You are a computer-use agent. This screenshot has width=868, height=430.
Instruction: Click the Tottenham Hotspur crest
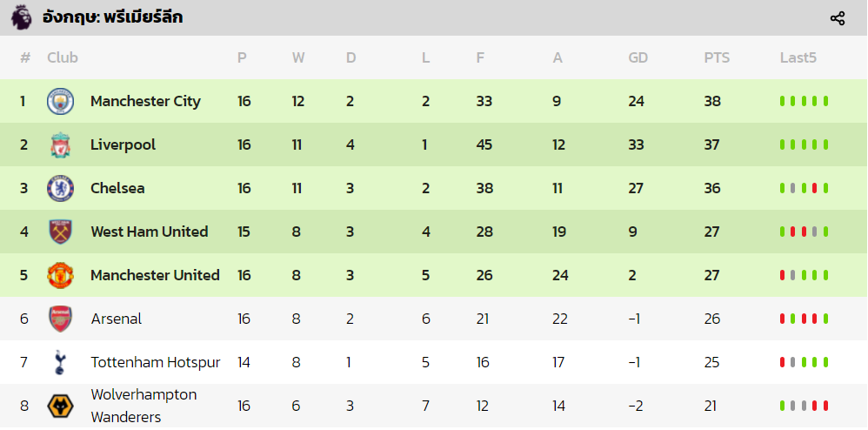pos(60,362)
